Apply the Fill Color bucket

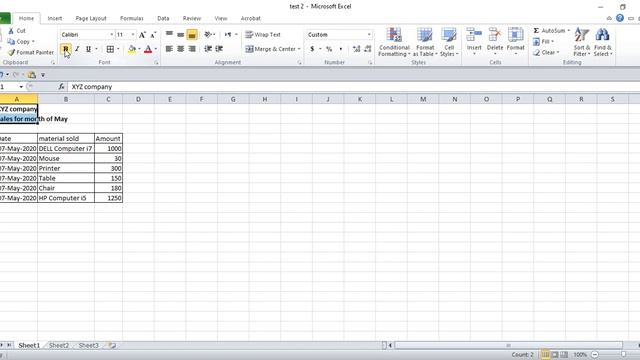[x=132, y=49]
